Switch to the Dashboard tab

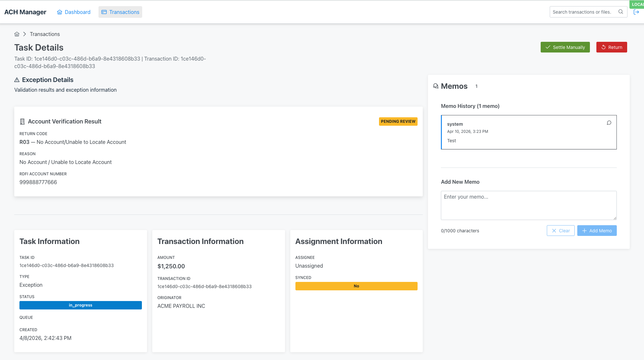(x=77, y=12)
